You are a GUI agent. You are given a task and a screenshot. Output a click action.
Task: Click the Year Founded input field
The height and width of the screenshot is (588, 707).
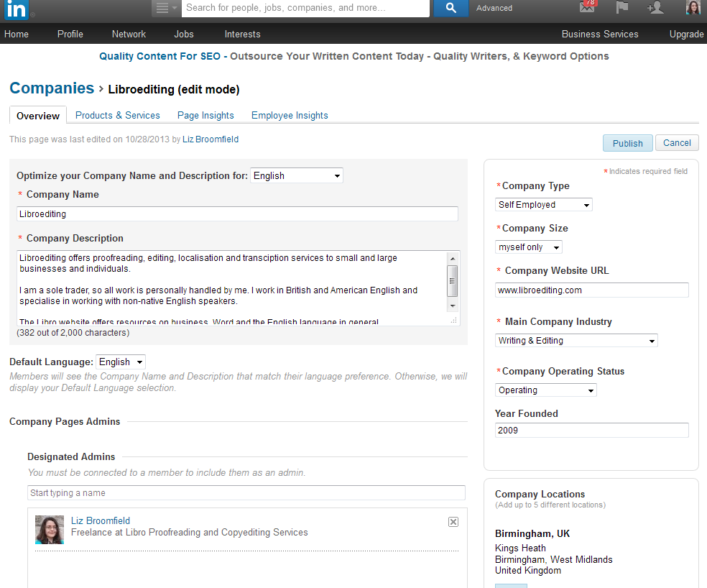591,431
